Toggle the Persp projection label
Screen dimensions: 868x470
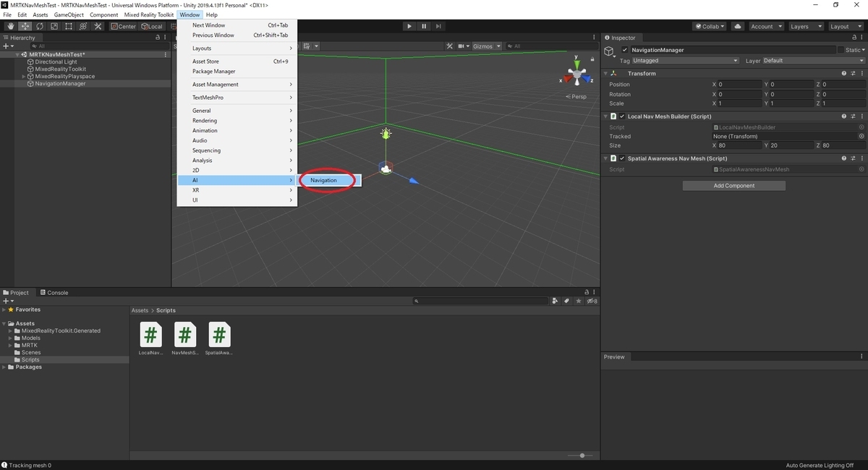(576, 96)
